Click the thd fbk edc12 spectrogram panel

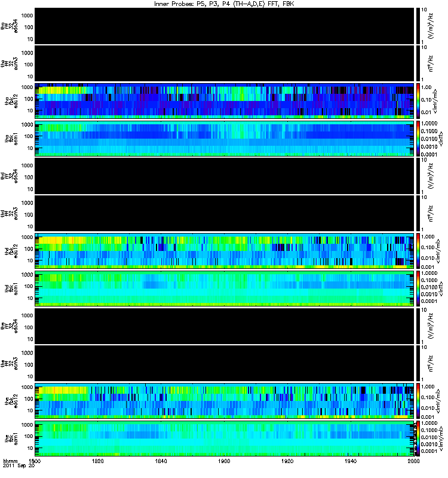click(225, 251)
